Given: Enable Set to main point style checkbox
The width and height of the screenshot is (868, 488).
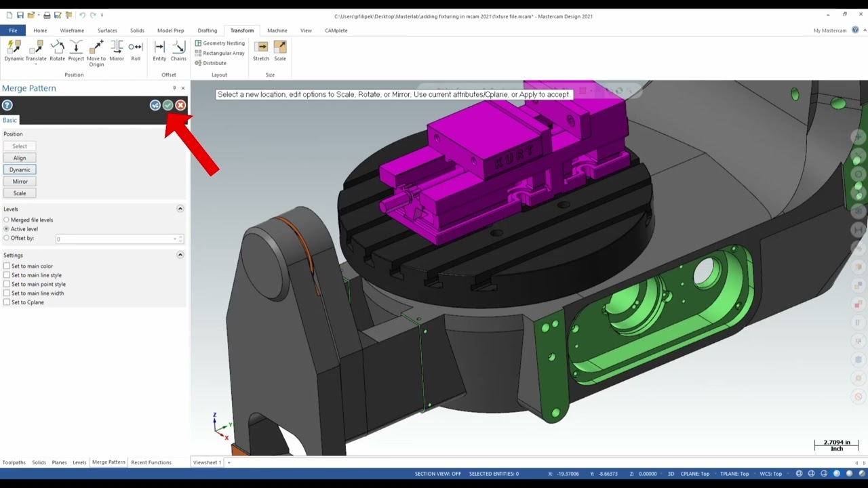Looking at the screenshot, I should pyautogui.click(x=7, y=284).
